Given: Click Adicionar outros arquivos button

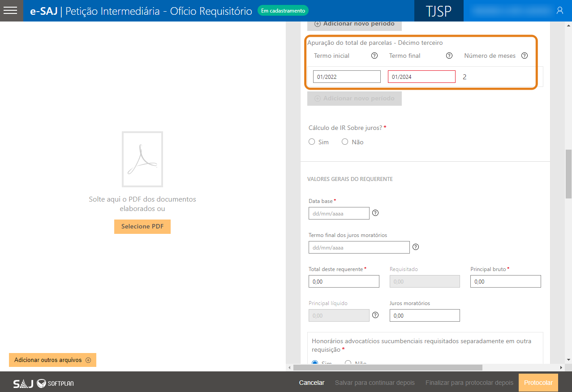Looking at the screenshot, I should [52, 360].
